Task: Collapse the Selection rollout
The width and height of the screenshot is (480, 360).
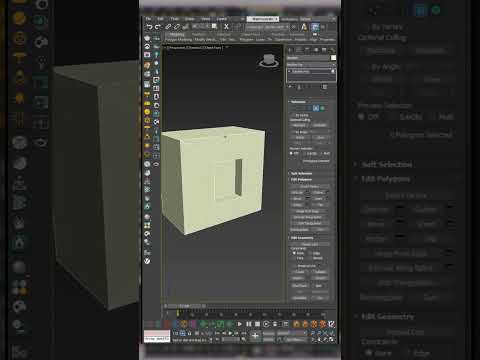Action: tap(297, 102)
